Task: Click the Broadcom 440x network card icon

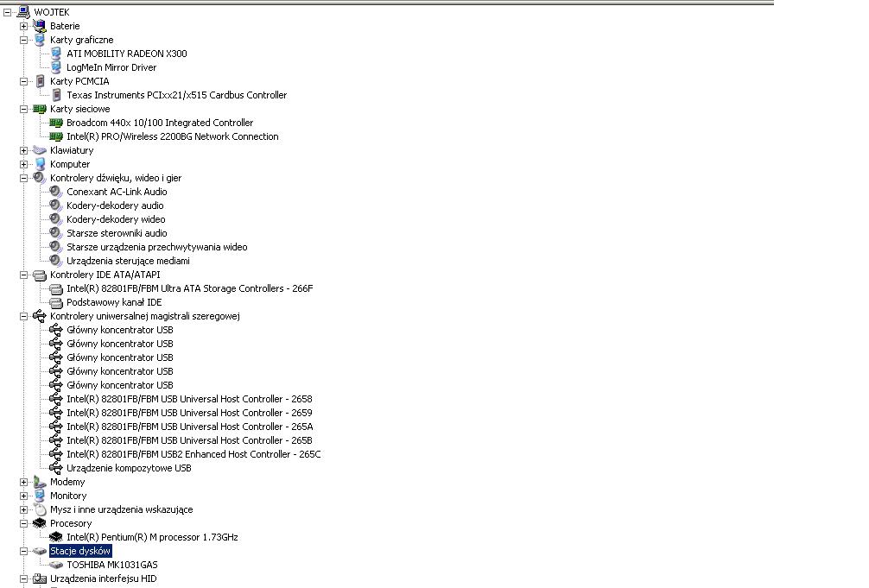Action: click(x=56, y=123)
